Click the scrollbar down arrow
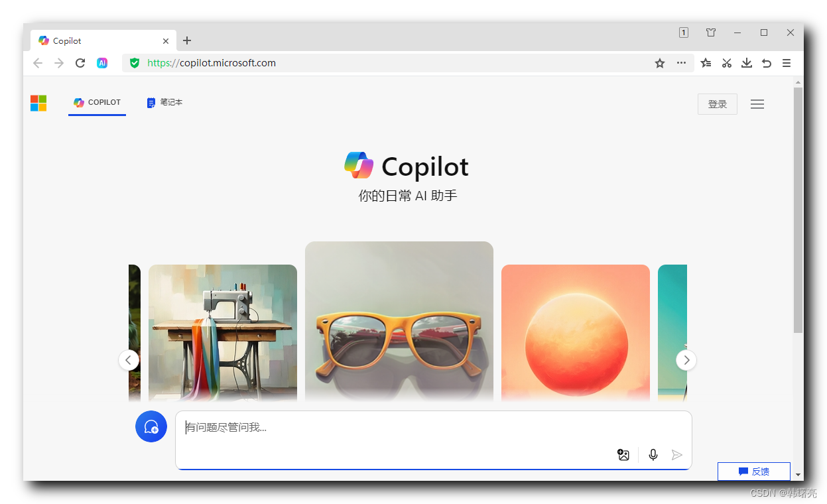The width and height of the screenshot is (827, 504). 798,475
